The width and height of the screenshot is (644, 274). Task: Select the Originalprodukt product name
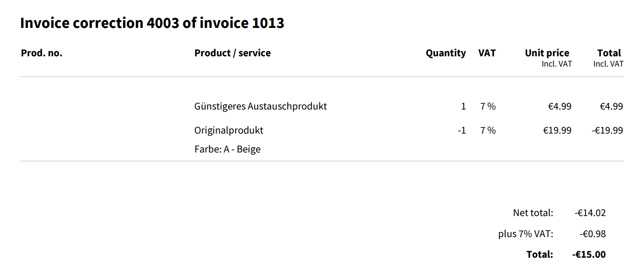point(229,130)
